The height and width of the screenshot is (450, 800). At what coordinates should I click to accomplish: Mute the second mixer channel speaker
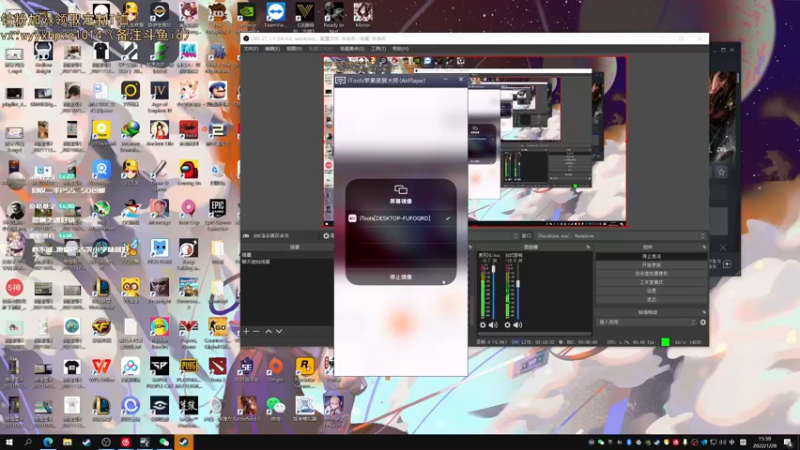pos(517,324)
